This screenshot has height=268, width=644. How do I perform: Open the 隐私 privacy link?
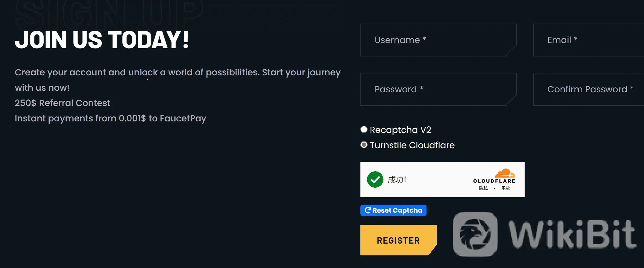pos(483,188)
